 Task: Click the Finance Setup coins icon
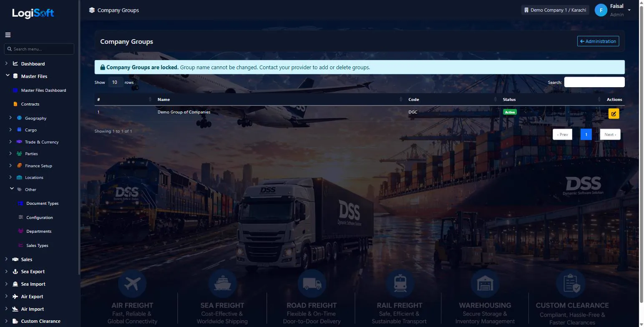pos(19,166)
